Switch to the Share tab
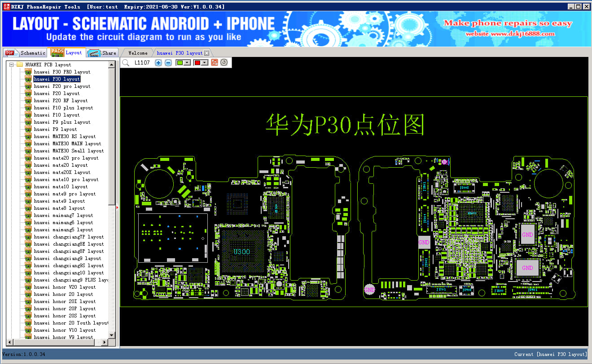 [x=102, y=53]
